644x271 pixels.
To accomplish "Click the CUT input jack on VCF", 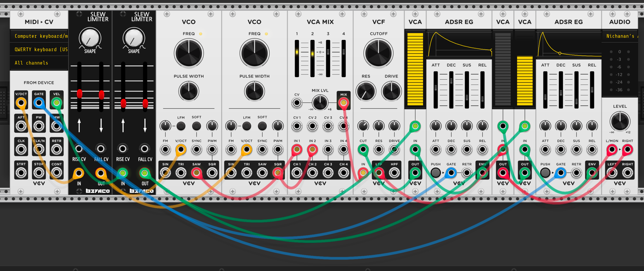I will pyautogui.click(x=363, y=149).
